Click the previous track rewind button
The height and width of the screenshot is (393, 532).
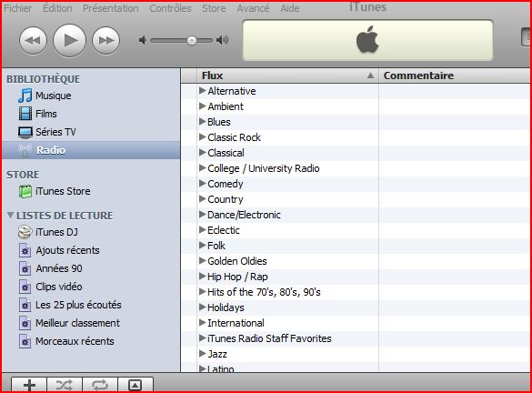point(33,40)
